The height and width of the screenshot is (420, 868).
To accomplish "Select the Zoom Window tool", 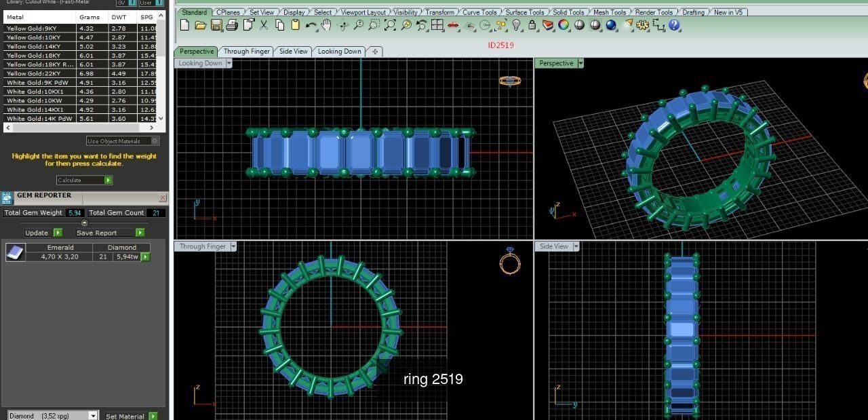I will pos(374,25).
